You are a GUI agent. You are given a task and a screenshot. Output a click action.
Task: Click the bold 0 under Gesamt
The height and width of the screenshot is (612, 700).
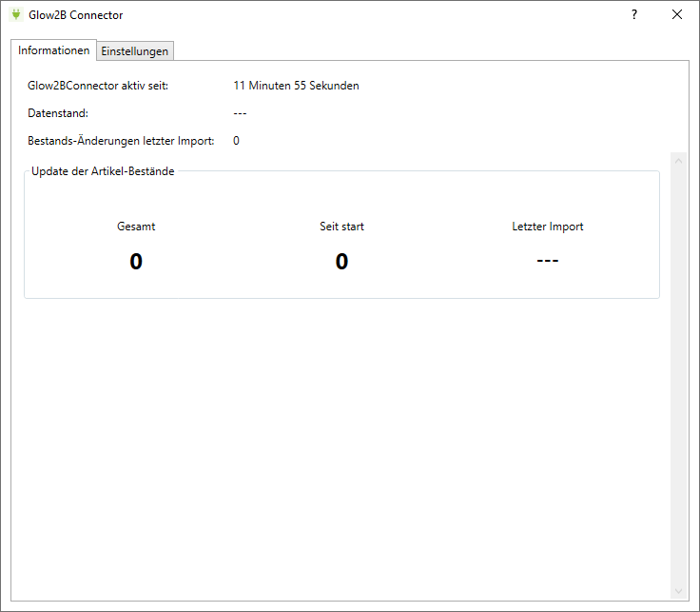click(136, 262)
